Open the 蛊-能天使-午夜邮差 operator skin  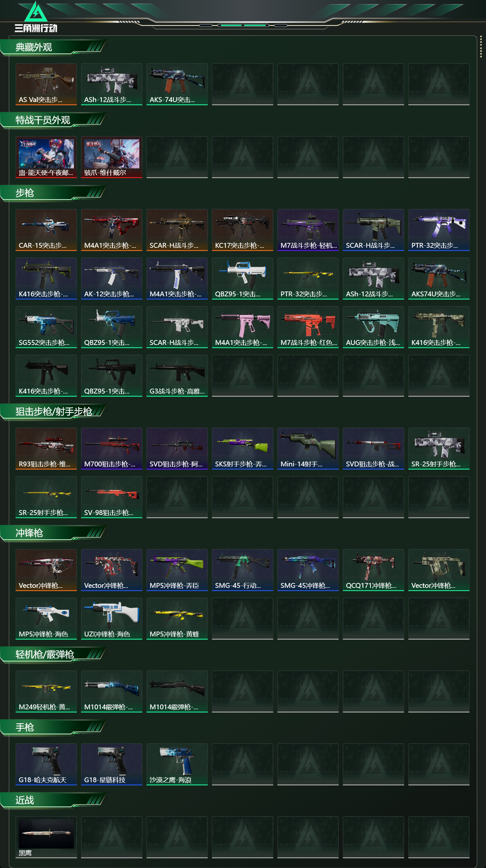click(46, 157)
